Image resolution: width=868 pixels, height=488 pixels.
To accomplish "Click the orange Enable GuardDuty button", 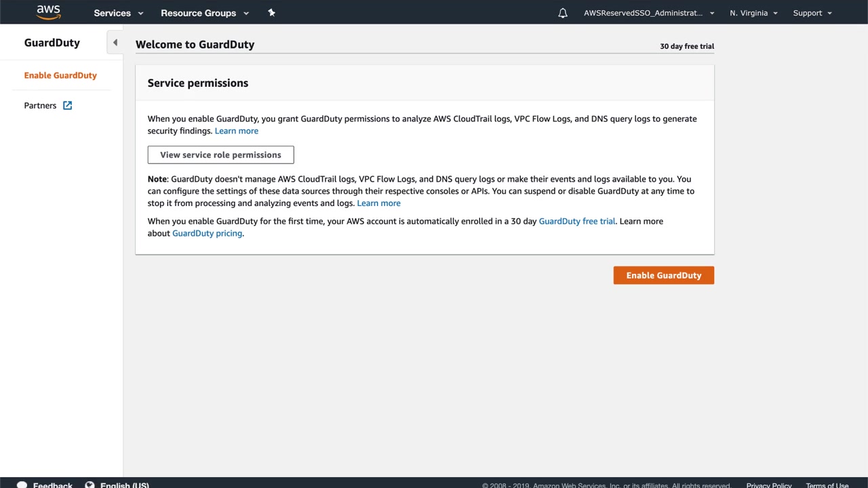I will click(x=663, y=275).
